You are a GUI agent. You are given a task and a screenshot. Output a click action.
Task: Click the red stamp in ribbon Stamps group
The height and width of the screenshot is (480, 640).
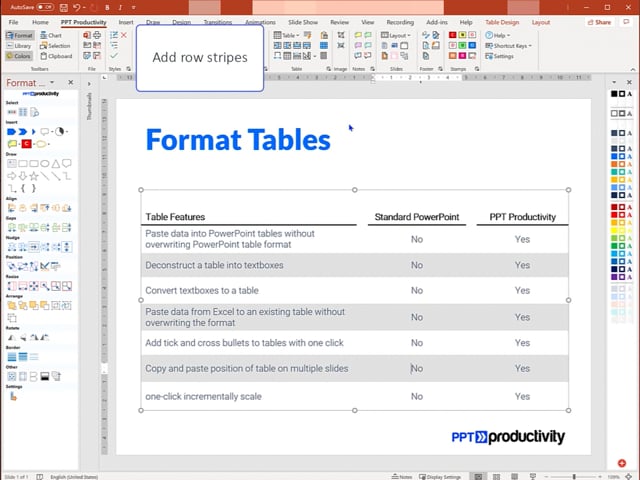point(453,35)
